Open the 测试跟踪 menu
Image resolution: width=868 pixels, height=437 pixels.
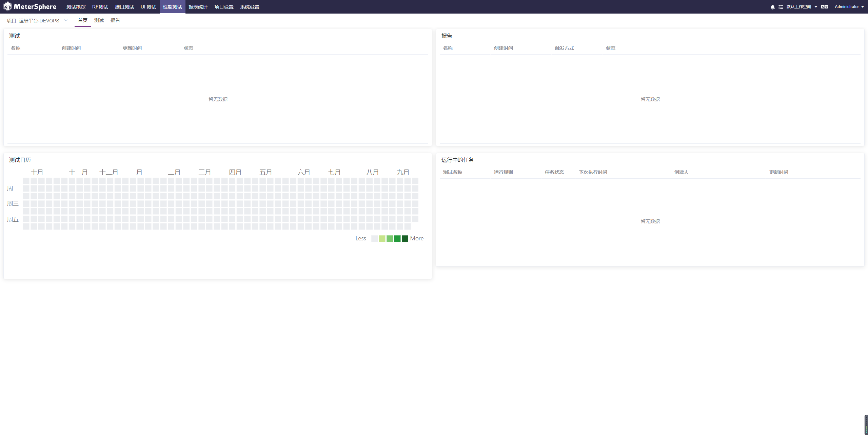tap(76, 7)
